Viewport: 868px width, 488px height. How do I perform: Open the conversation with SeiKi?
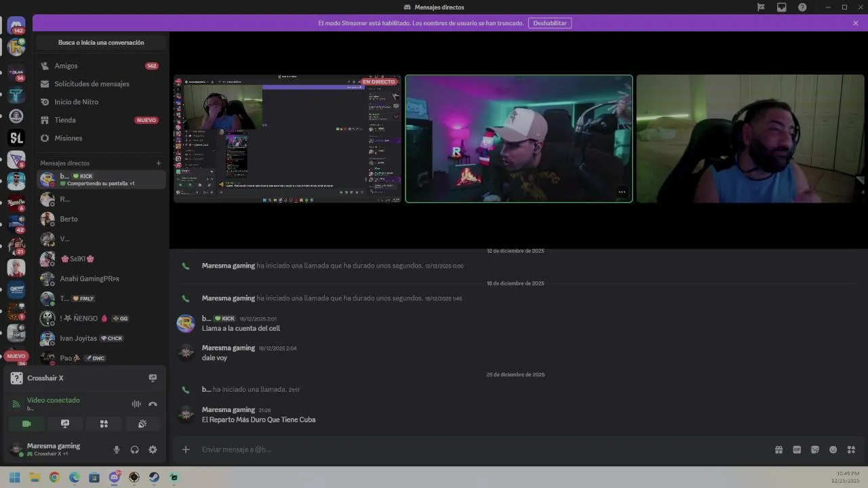(101, 259)
